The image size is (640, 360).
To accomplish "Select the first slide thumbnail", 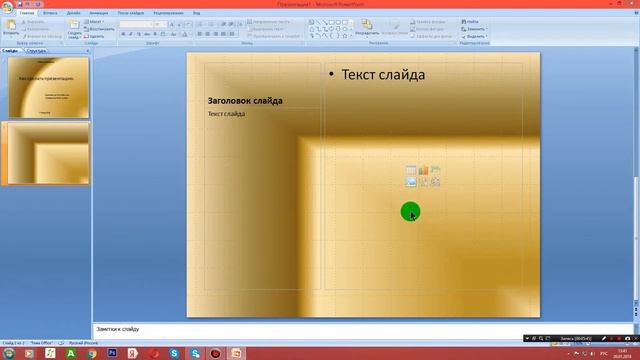I will [49, 87].
